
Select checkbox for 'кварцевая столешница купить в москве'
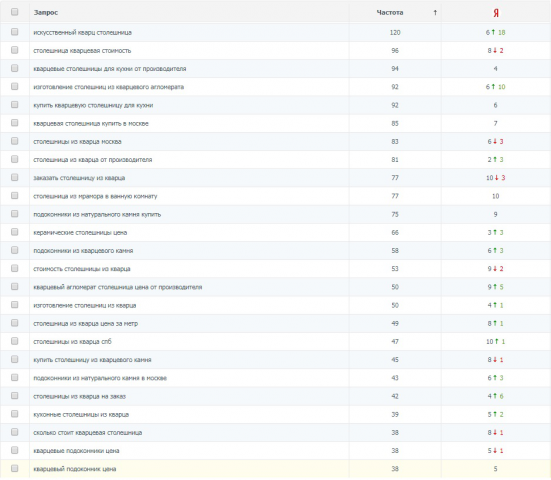tap(14, 123)
